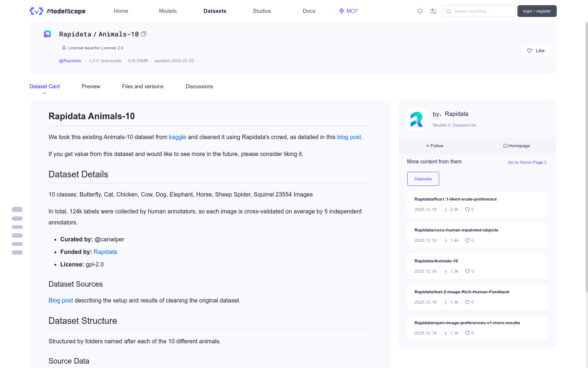Click the 'Curated by: @canwiper' line
Image resolution: width=588 pixels, height=368 pixels.
pyautogui.click(x=92, y=239)
